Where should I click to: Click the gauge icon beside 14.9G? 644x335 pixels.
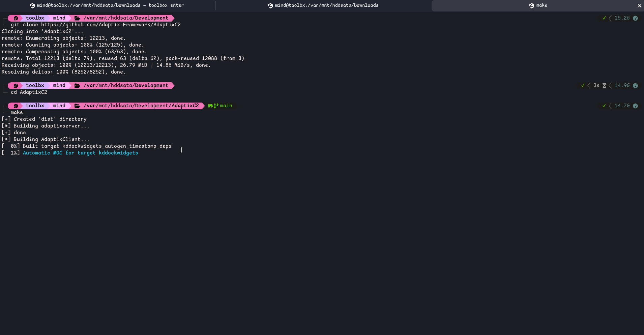(635, 86)
